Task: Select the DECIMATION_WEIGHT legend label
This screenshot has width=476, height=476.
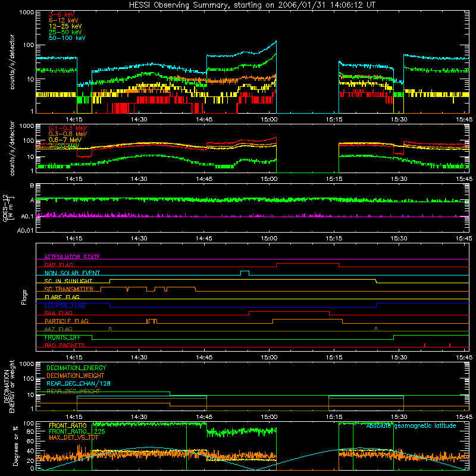Action: click(x=76, y=375)
